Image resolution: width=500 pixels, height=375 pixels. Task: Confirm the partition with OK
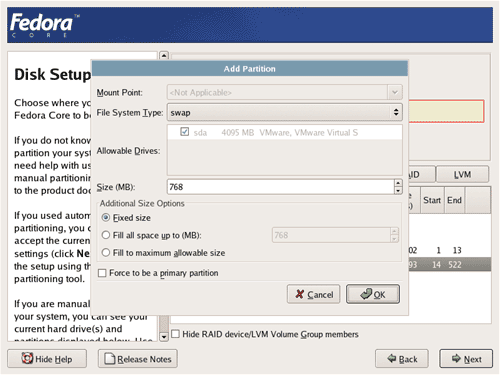[x=373, y=294]
